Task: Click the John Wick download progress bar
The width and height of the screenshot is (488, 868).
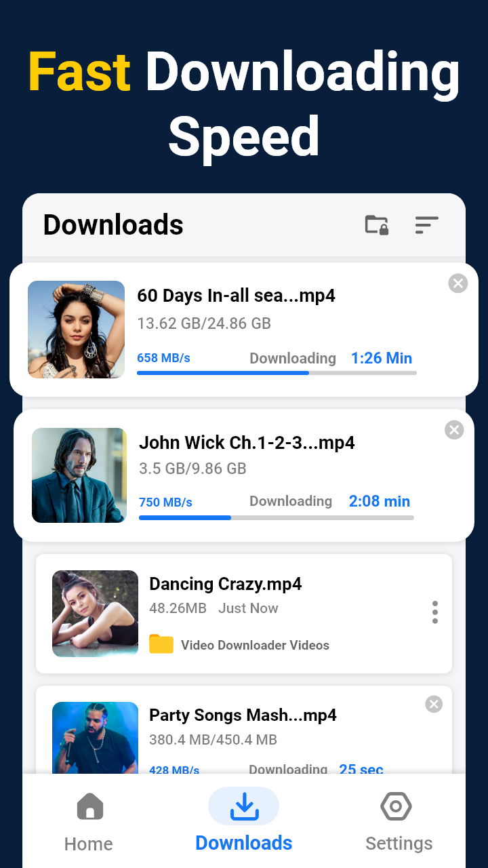Action: (x=277, y=517)
